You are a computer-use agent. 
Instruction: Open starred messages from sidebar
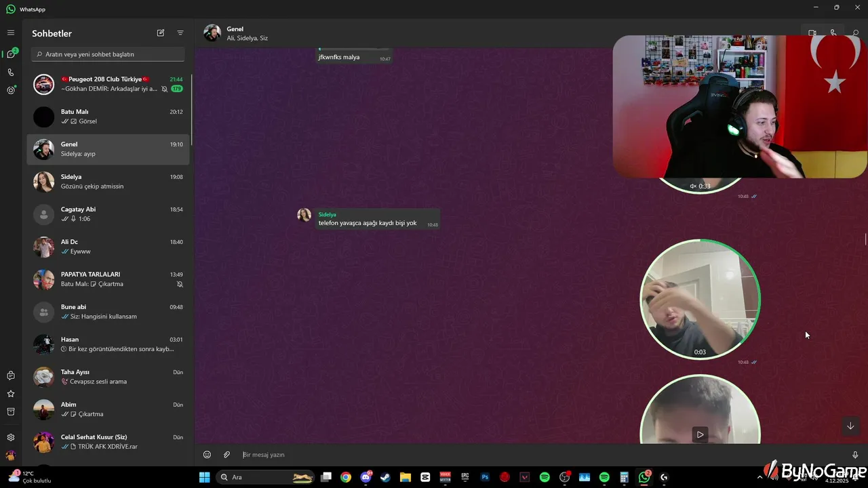point(11,394)
